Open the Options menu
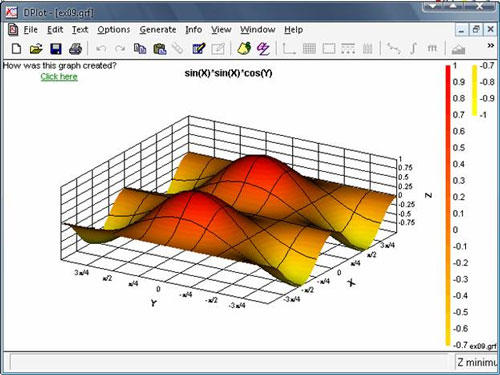The height and width of the screenshot is (375, 500). [114, 30]
